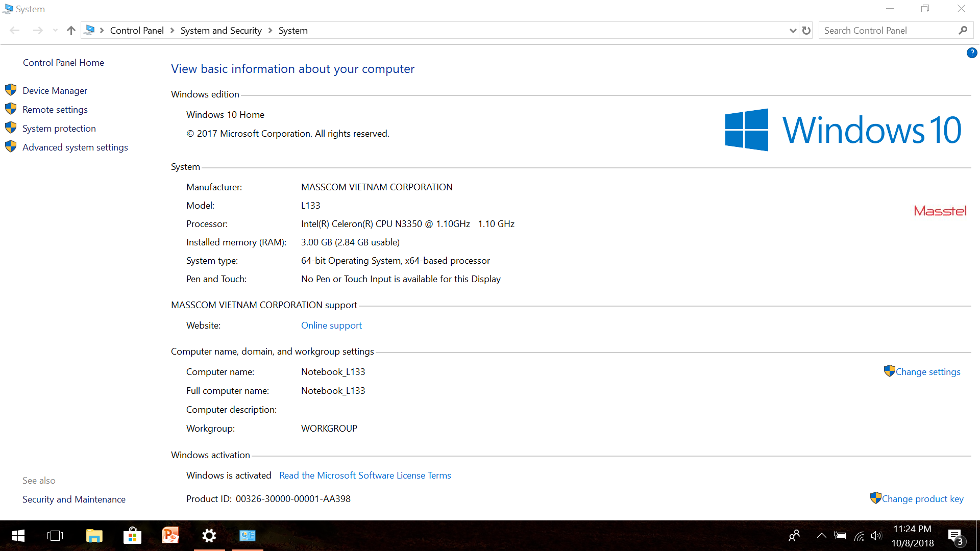Click the volume speaker tray icon

coord(876,536)
